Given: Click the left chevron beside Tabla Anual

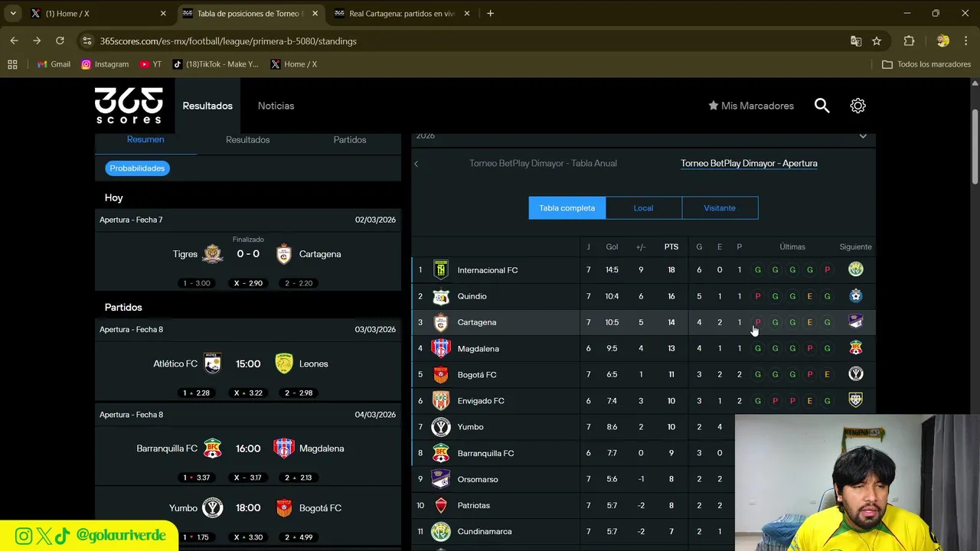Looking at the screenshot, I should click(x=416, y=164).
